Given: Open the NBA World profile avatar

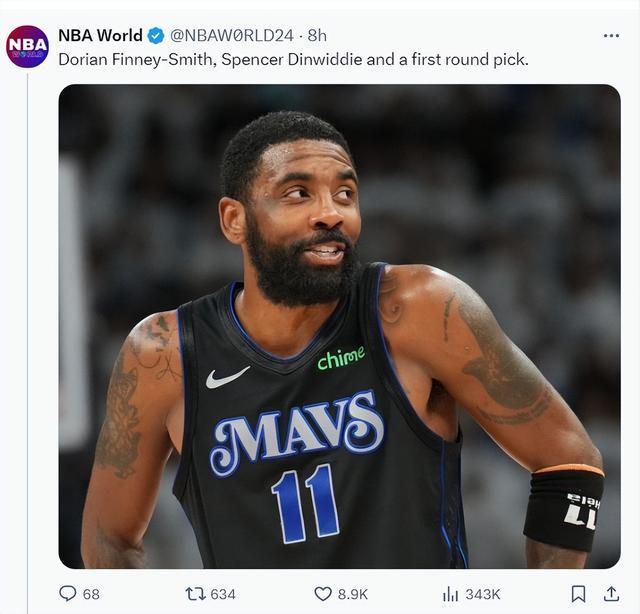Looking at the screenshot, I should tap(27, 46).
